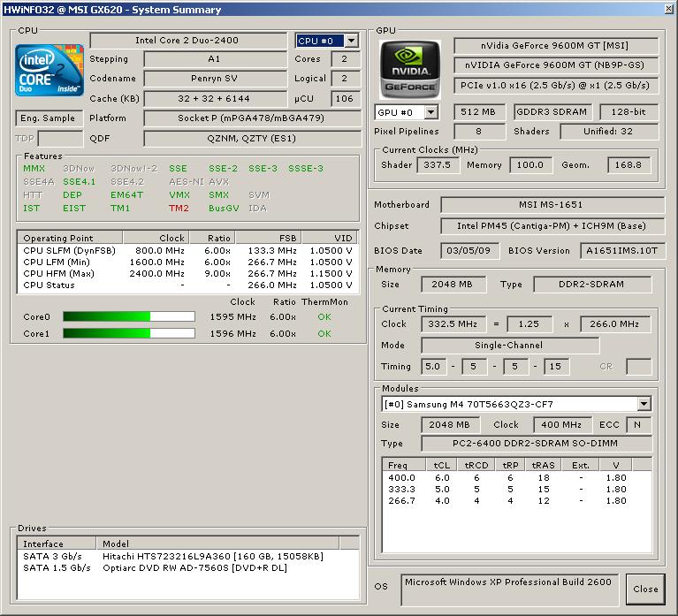Click the GDDR3 SDRAM field
678x616 pixels.
[x=552, y=112]
